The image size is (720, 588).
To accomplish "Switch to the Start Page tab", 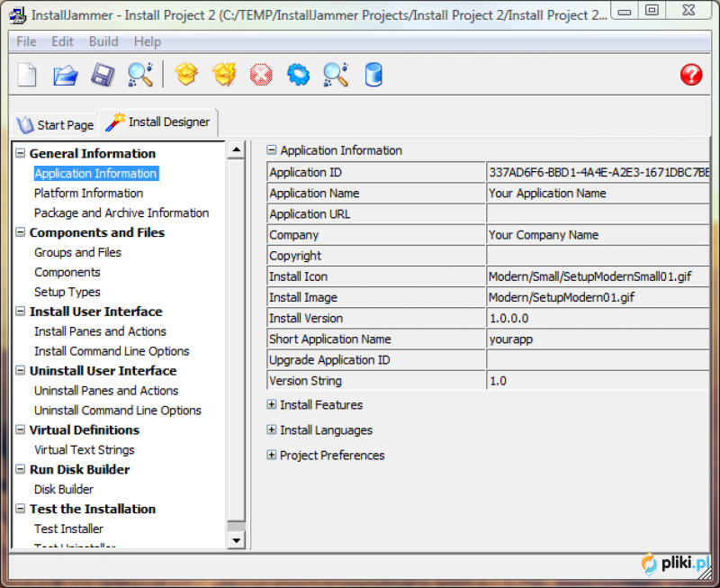I will click(55, 124).
